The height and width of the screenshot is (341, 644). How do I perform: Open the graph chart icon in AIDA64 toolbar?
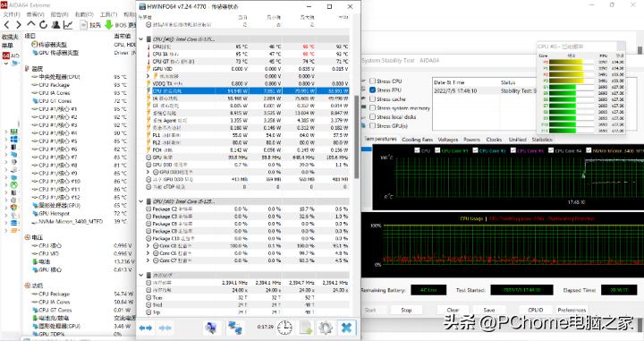coord(68,25)
